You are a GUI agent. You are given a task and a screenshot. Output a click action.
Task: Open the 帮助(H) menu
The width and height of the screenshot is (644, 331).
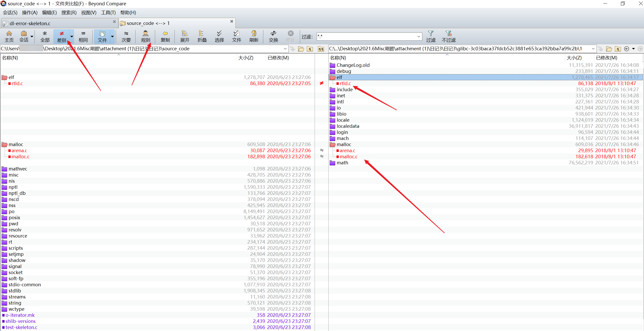(x=128, y=13)
